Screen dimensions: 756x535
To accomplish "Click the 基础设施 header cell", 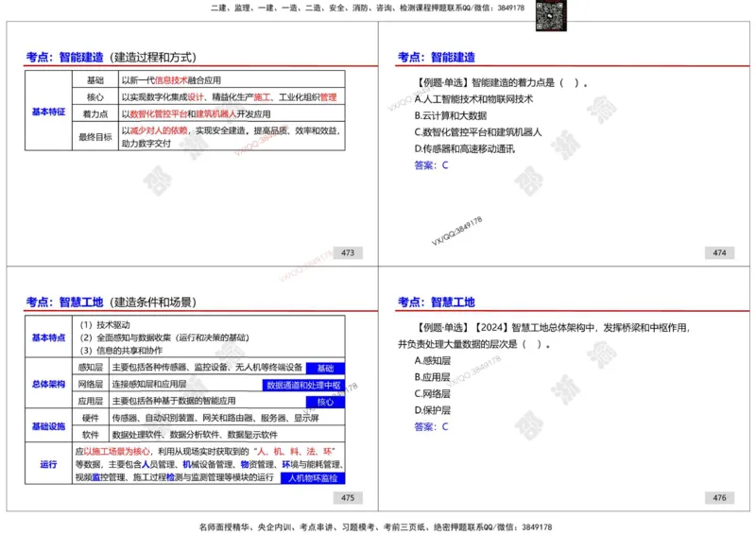I will (48, 426).
